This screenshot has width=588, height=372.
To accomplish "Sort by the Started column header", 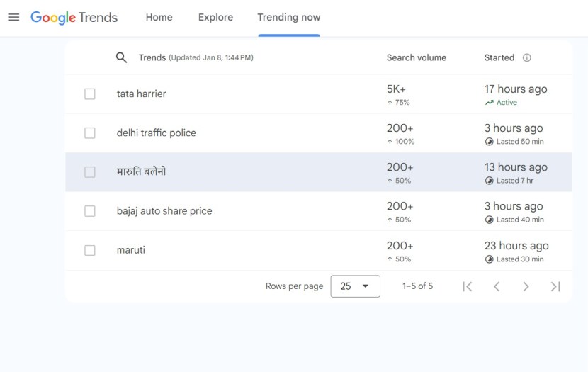I will [499, 58].
